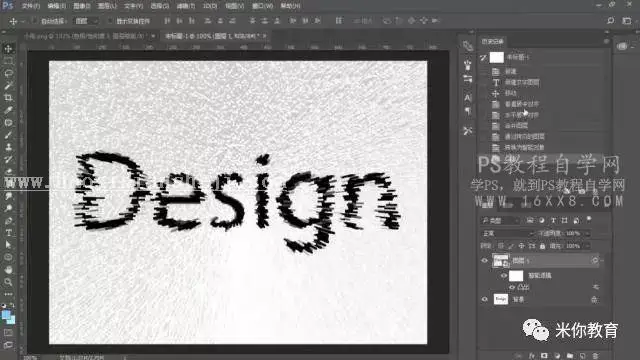Click the foreground color swatch
Screen dimensions: 640x360
pyautogui.click(x=6, y=315)
